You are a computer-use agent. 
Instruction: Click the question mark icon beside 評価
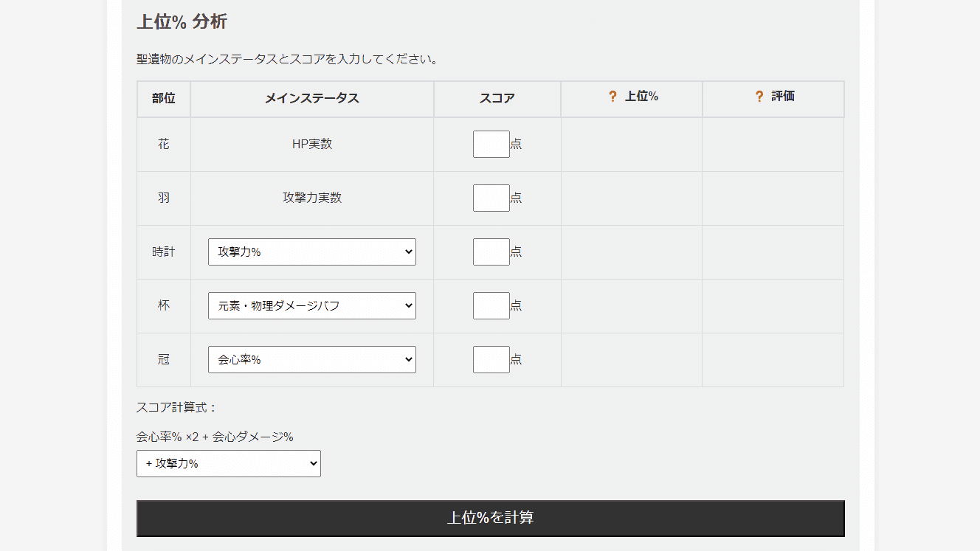pos(759,97)
